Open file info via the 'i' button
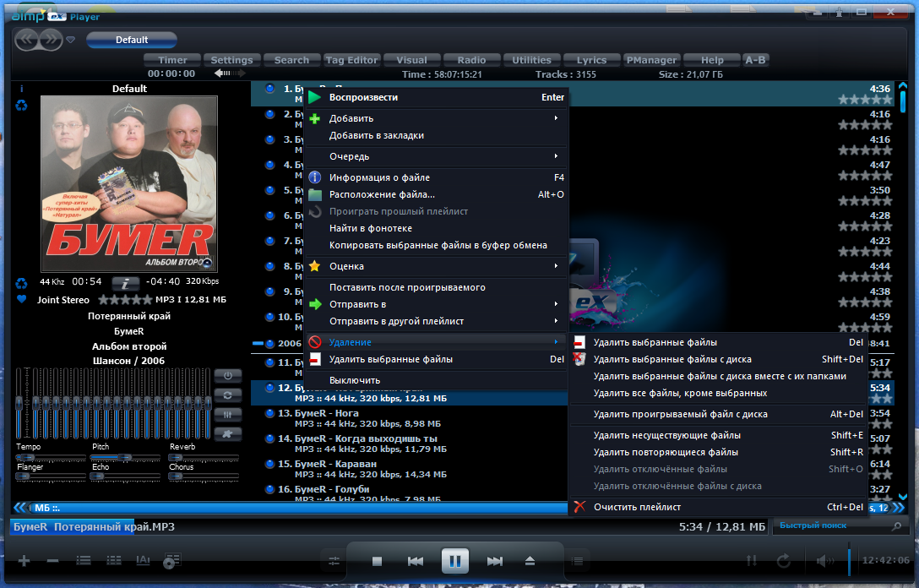The width and height of the screenshot is (919, 588). pos(125,283)
